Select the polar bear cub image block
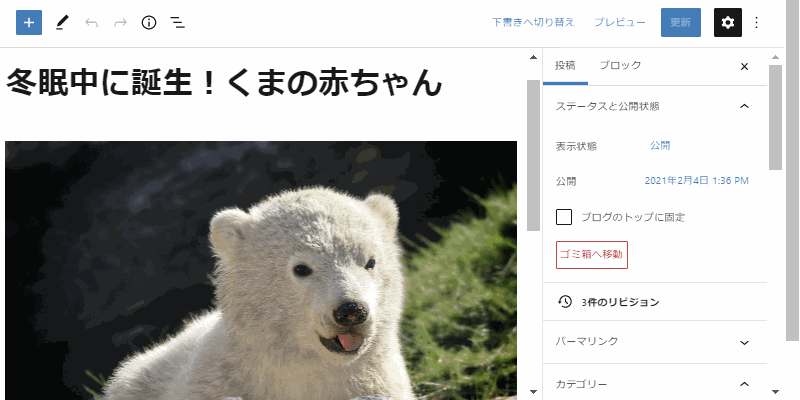Screen dimensions: 800x400 (261, 270)
